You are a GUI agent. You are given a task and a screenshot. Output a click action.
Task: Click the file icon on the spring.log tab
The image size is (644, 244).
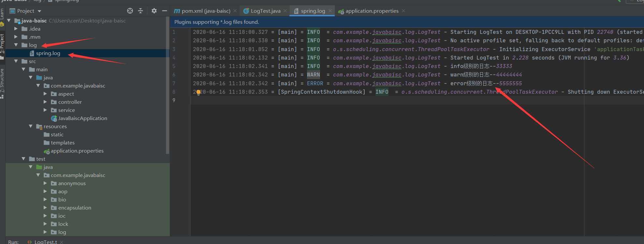pos(296,11)
